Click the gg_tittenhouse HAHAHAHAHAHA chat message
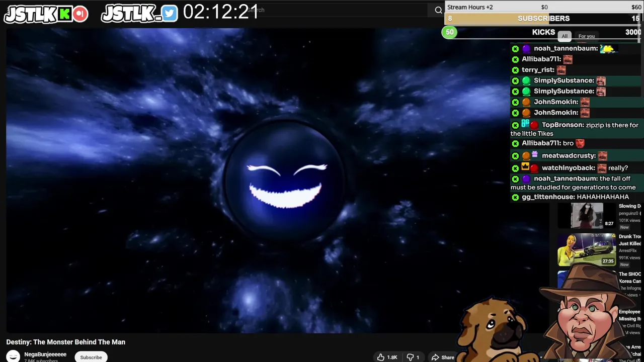 (576, 197)
